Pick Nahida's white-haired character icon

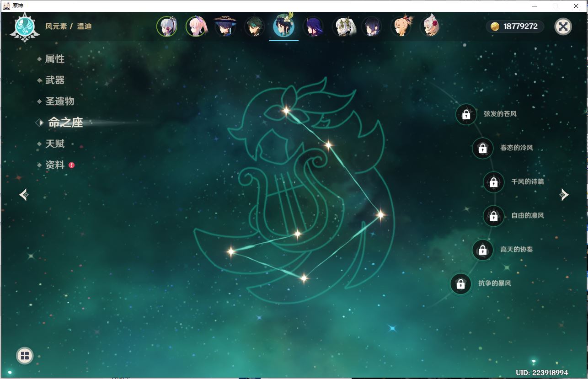tap(342, 27)
